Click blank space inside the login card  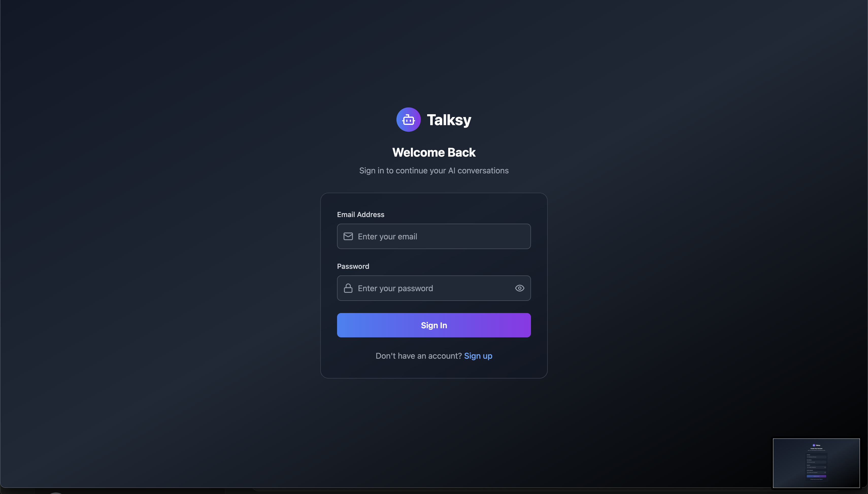tap(434, 370)
